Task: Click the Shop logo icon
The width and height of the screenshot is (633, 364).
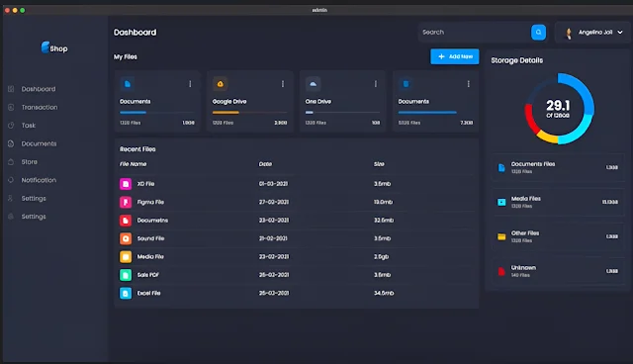Action: click(x=45, y=47)
